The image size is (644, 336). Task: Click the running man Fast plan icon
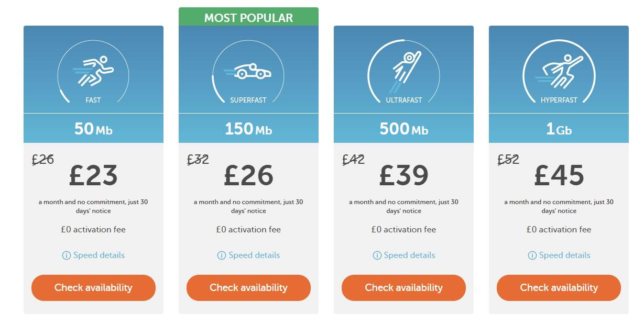(x=93, y=71)
